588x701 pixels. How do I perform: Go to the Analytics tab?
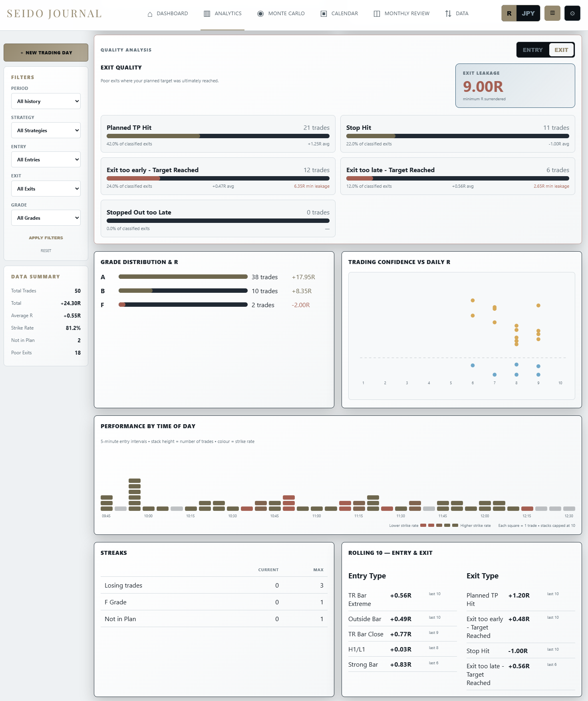tap(222, 14)
